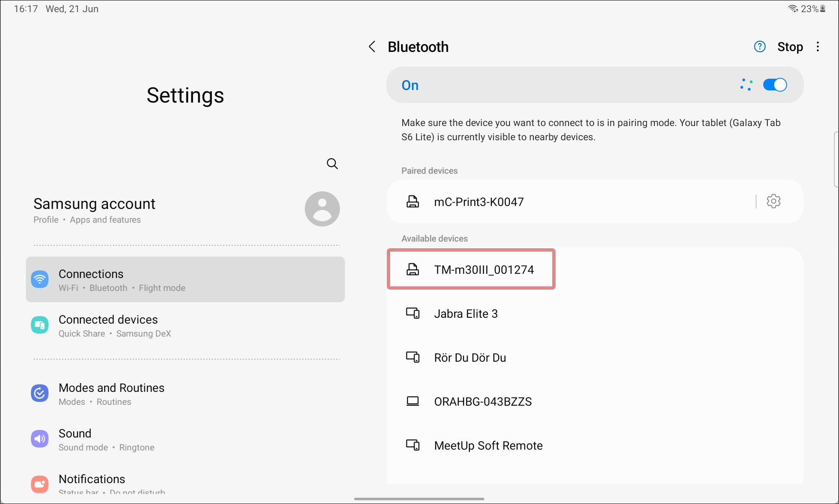Tap the device icon beside Jabra Elite 3
Viewport: 839px width, 504px height.
[413, 314]
